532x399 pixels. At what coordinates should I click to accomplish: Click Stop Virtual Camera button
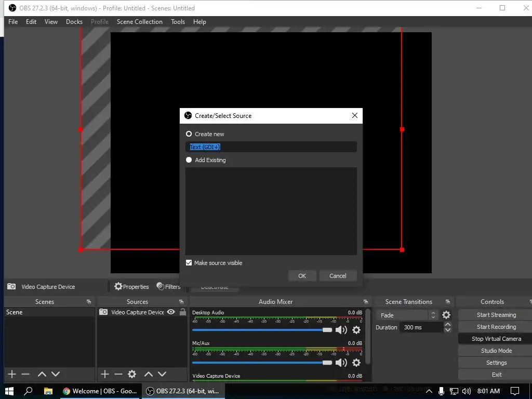[x=496, y=339]
